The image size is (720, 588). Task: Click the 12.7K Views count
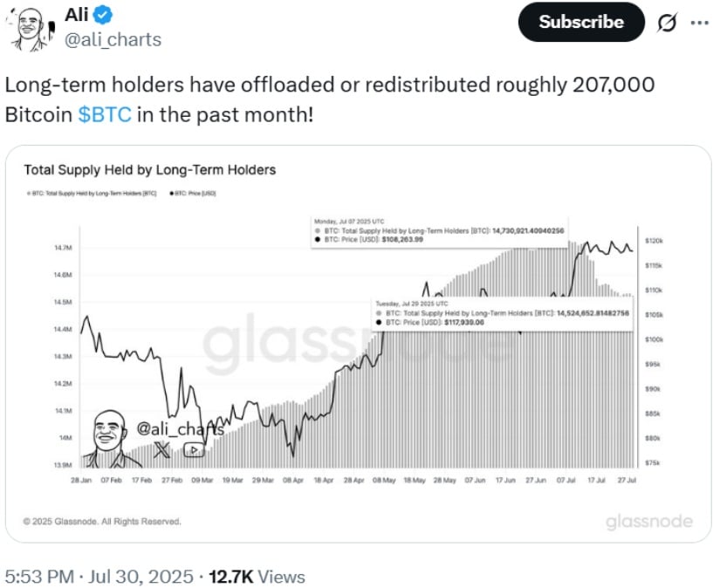point(257,577)
